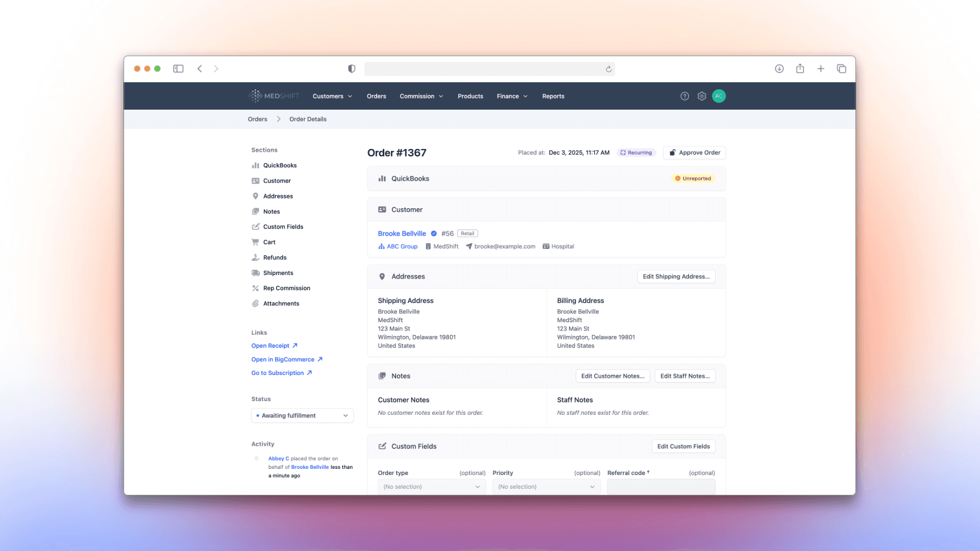
Task: Expand the Priority selection dropdown
Action: (546, 486)
